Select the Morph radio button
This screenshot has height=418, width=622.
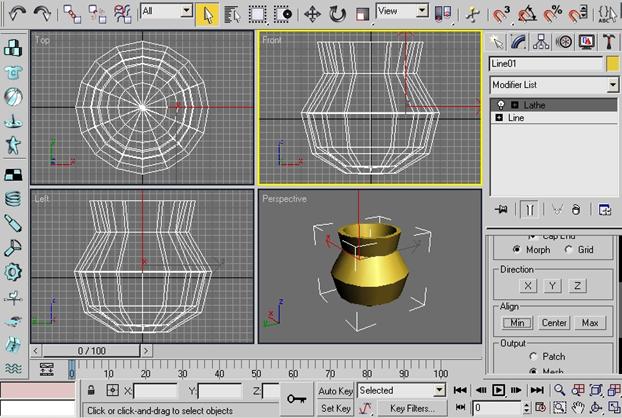(516, 249)
